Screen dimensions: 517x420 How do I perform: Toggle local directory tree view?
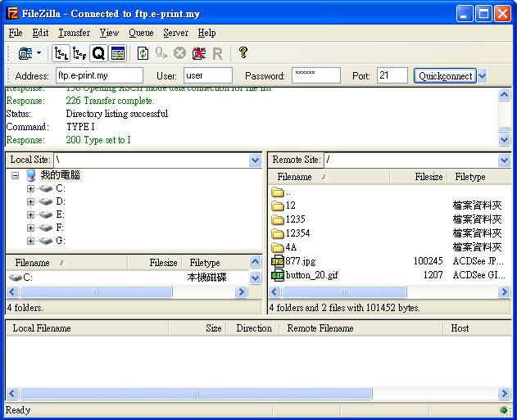pos(61,53)
